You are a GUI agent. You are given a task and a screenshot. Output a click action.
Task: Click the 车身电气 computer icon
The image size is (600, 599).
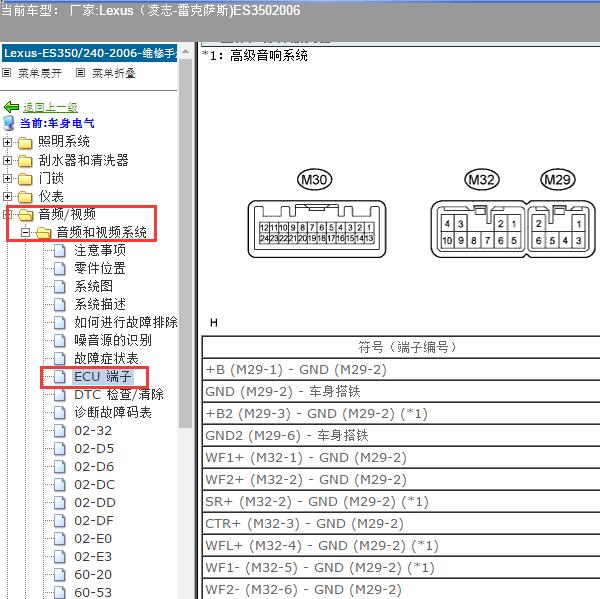point(10,123)
